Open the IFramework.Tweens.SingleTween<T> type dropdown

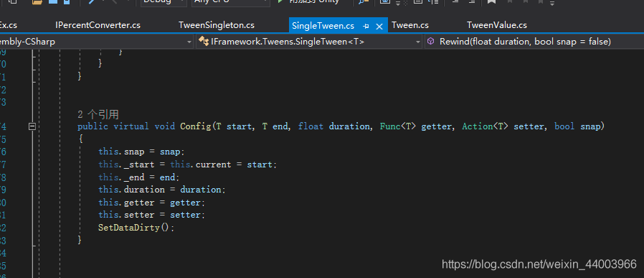309,42
